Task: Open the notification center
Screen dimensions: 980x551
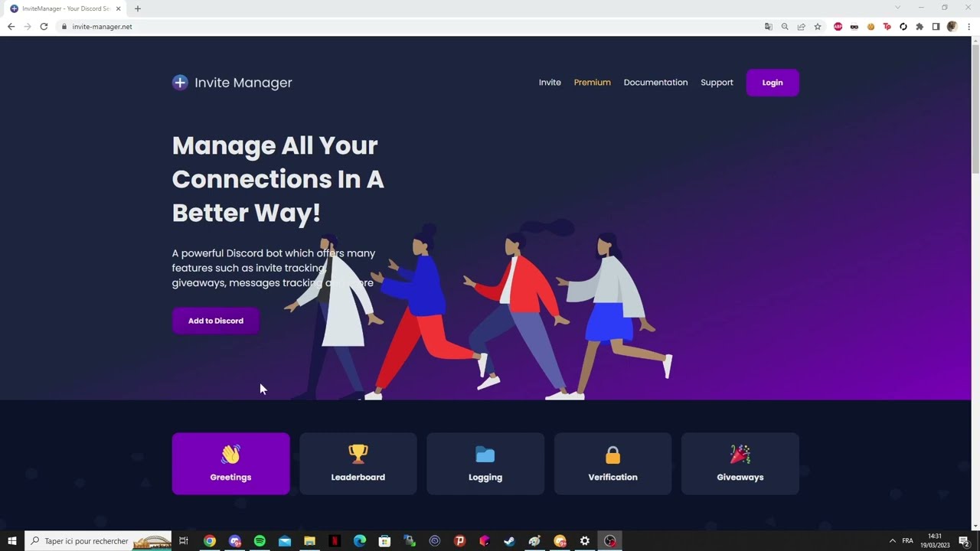Action: coord(965,541)
